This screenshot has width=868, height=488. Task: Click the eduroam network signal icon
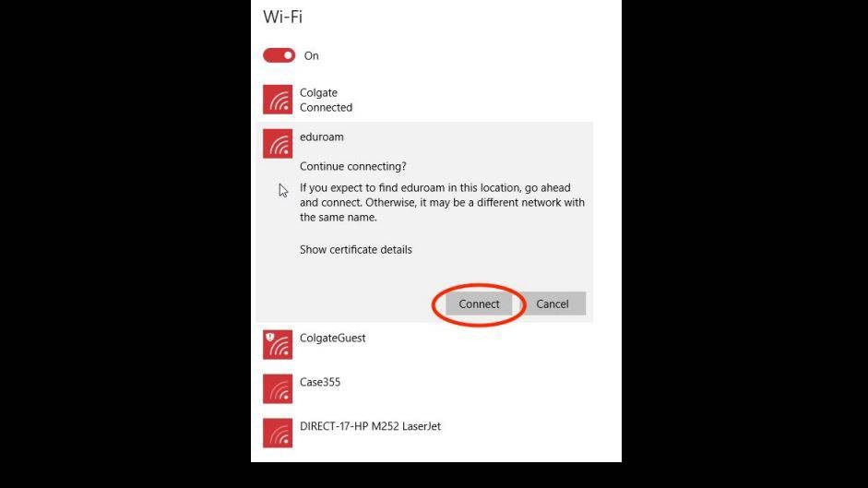coord(278,144)
